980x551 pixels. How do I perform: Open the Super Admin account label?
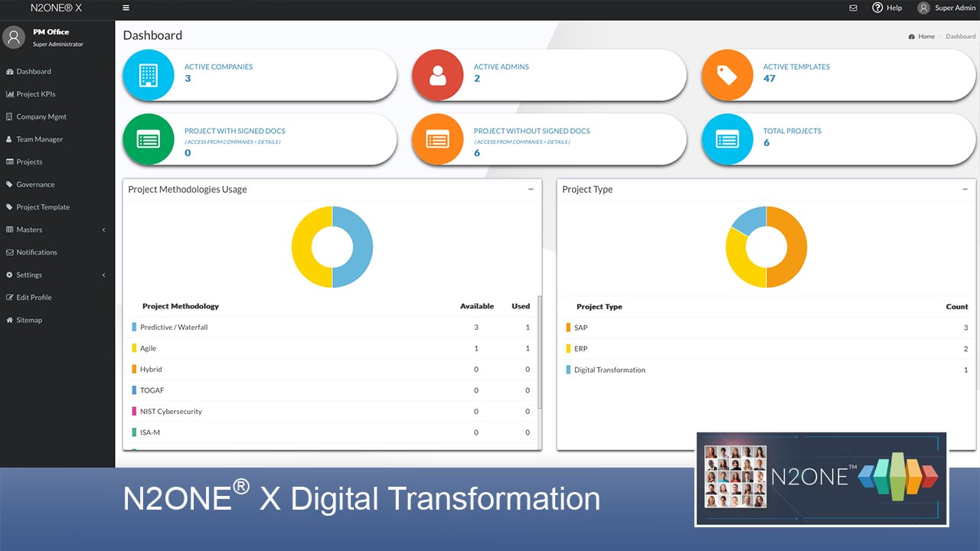pos(955,8)
